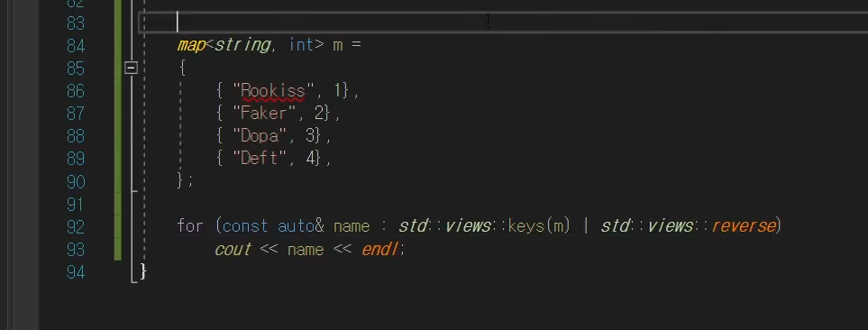Click the map keyword on line 84

(x=191, y=45)
